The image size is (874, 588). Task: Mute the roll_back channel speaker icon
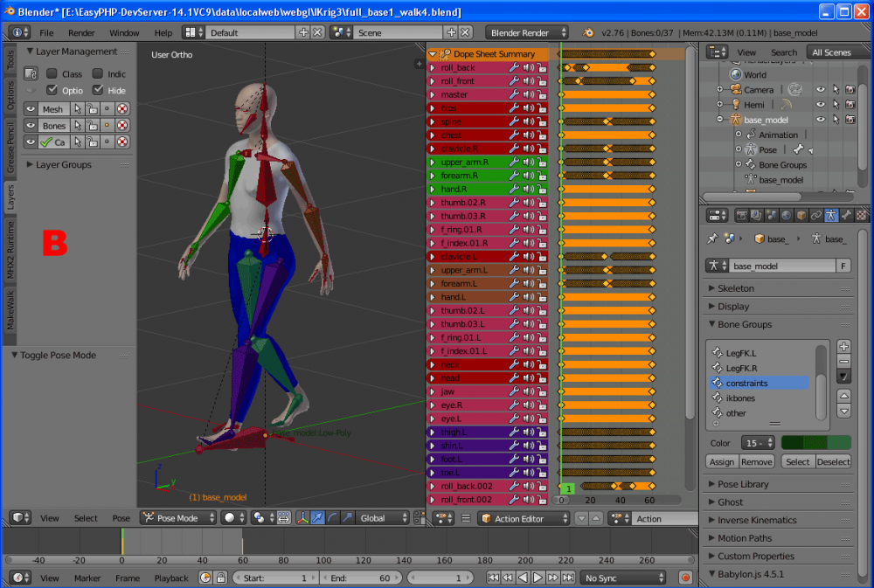click(528, 68)
